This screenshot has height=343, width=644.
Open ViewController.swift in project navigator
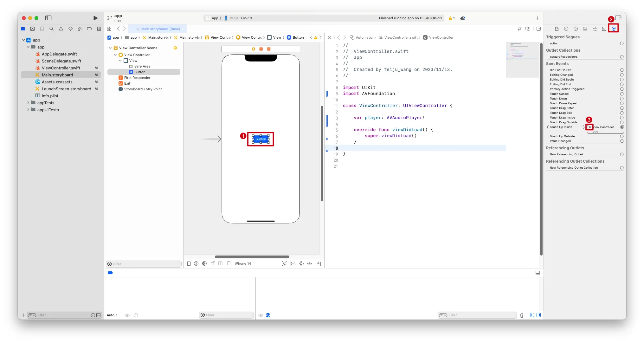click(61, 68)
